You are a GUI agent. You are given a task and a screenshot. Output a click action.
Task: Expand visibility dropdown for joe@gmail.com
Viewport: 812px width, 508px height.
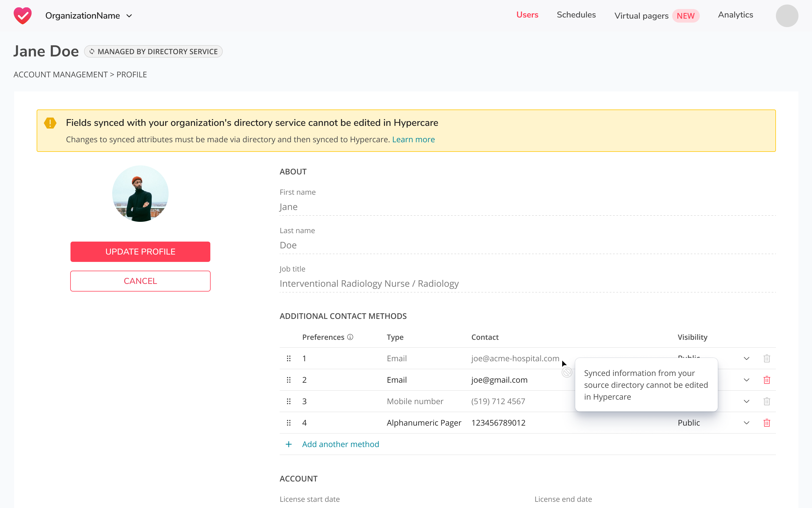click(x=747, y=380)
